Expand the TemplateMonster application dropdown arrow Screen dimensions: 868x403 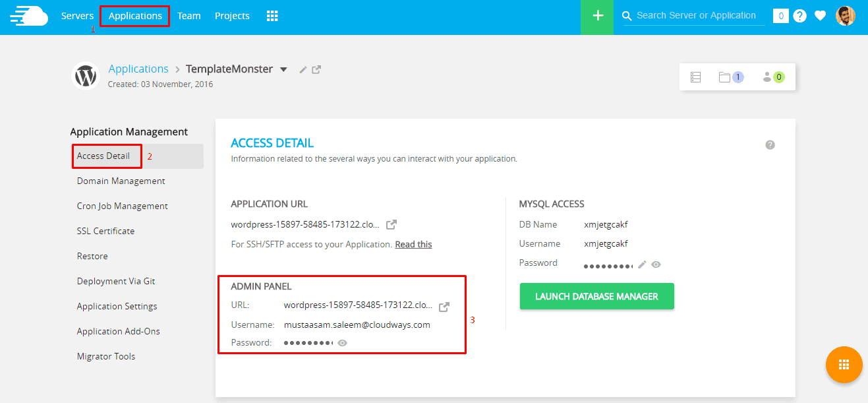point(283,69)
